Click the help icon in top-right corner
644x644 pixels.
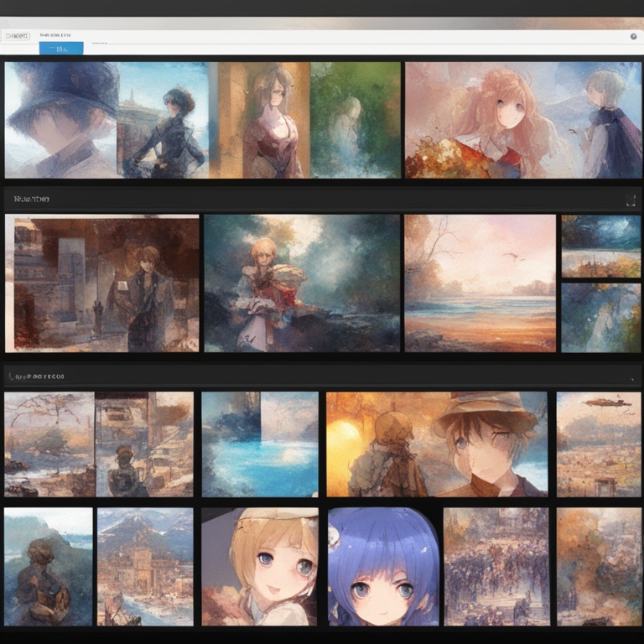coord(633,36)
